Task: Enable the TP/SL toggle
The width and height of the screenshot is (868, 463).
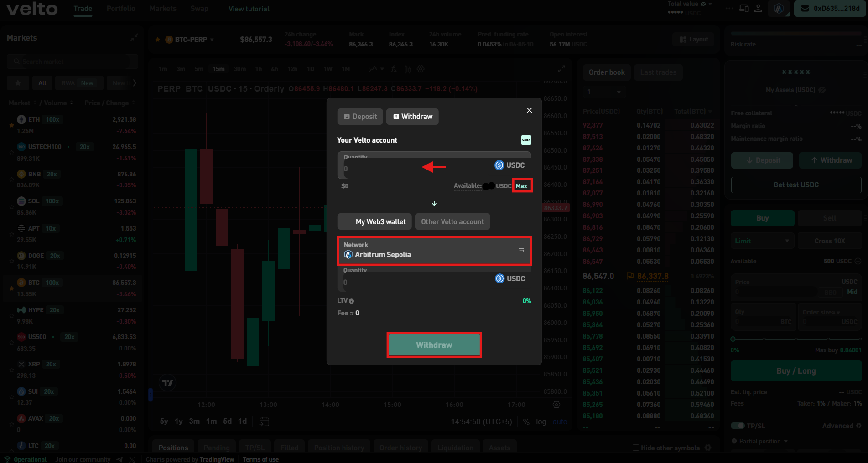Action: (x=738, y=426)
